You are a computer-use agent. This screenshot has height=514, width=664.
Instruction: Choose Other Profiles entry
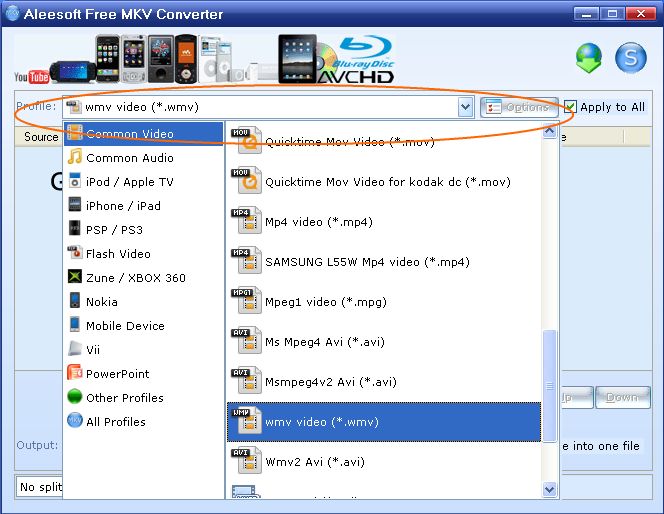[144, 398]
